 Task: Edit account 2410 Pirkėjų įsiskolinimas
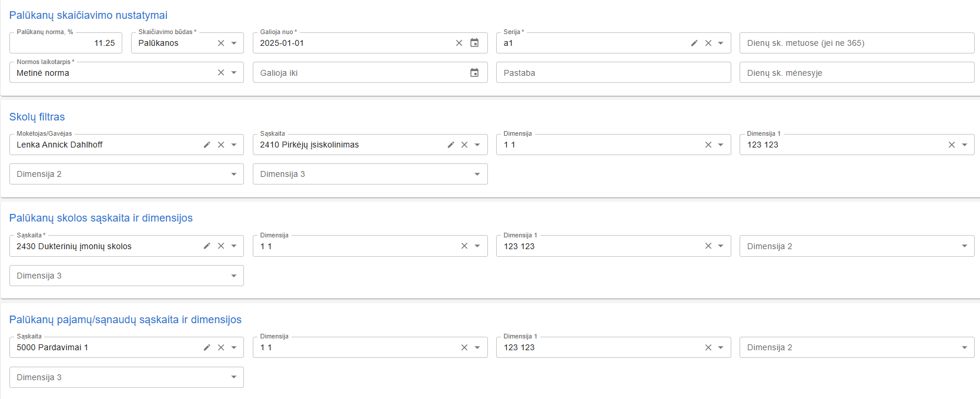point(451,145)
